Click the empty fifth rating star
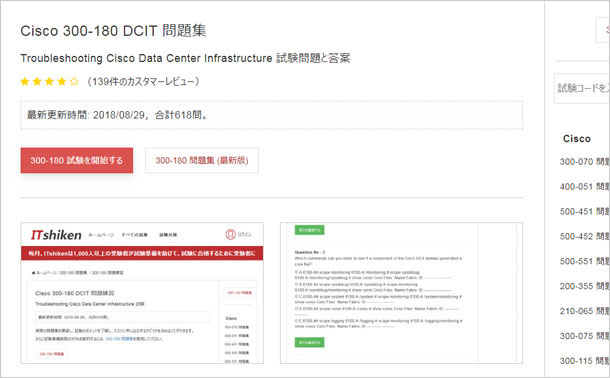The image size is (610, 378). [74, 81]
